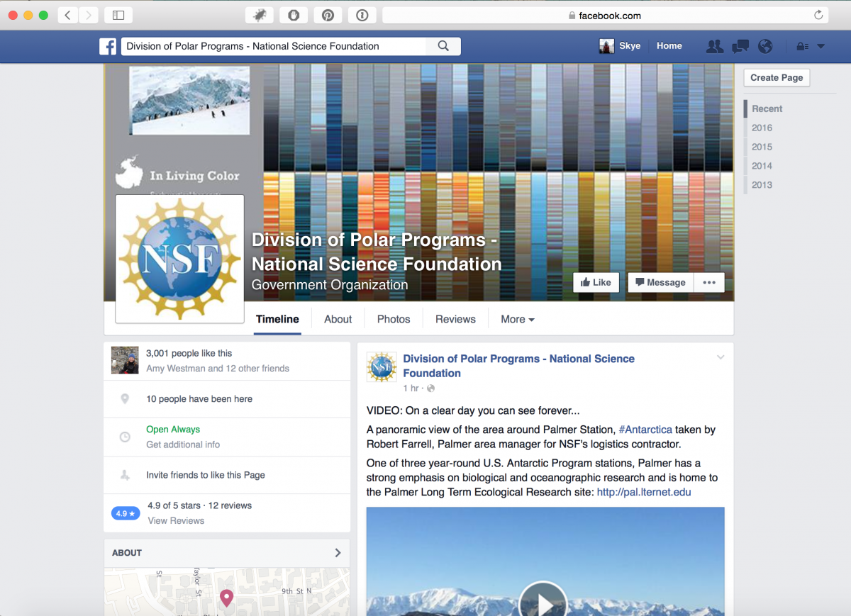Open the friend requests icon
This screenshot has height=616, width=851.
(715, 46)
